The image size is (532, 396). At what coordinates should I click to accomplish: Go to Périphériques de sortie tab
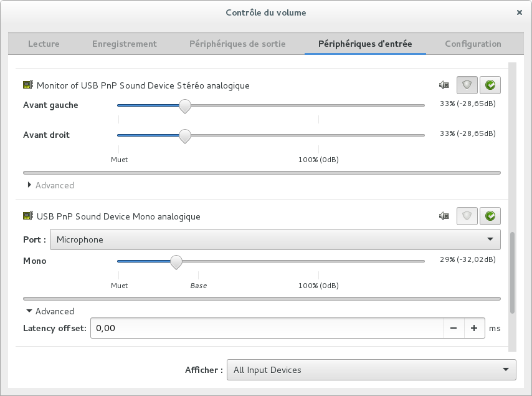[x=237, y=44]
